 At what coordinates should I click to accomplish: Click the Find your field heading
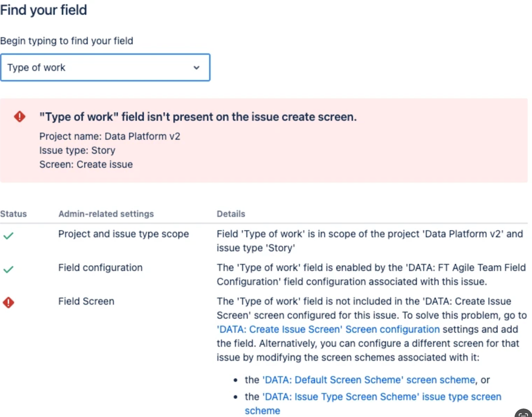point(44,10)
